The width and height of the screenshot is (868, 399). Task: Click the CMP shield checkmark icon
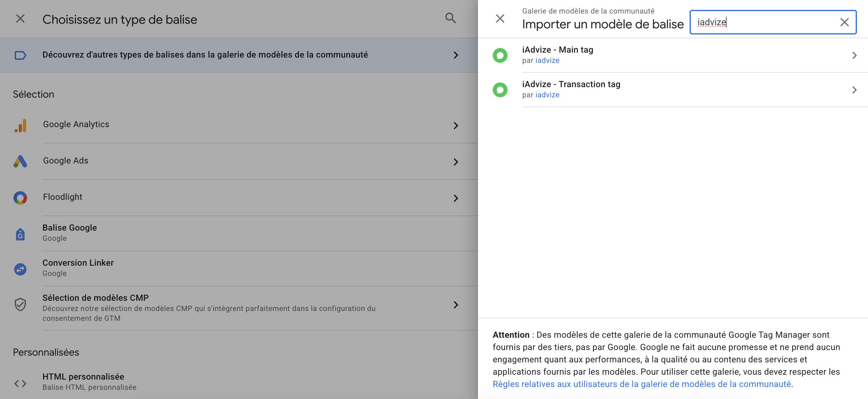20,304
